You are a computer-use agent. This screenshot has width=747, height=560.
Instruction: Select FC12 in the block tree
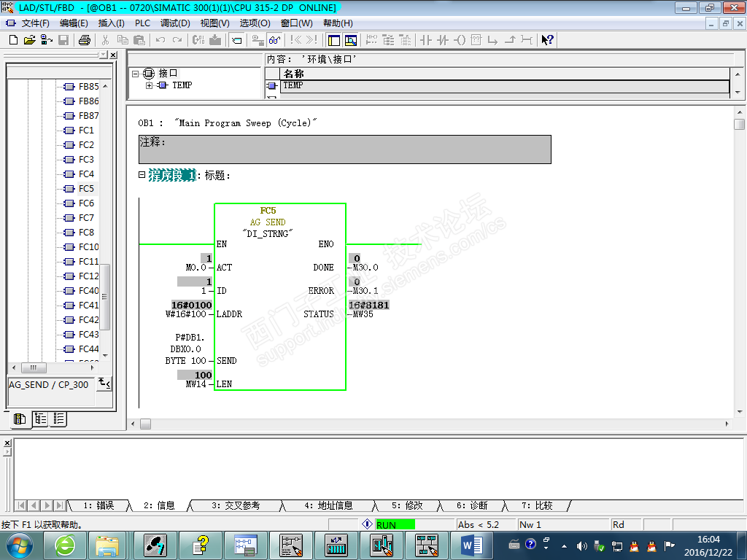tap(88, 276)
